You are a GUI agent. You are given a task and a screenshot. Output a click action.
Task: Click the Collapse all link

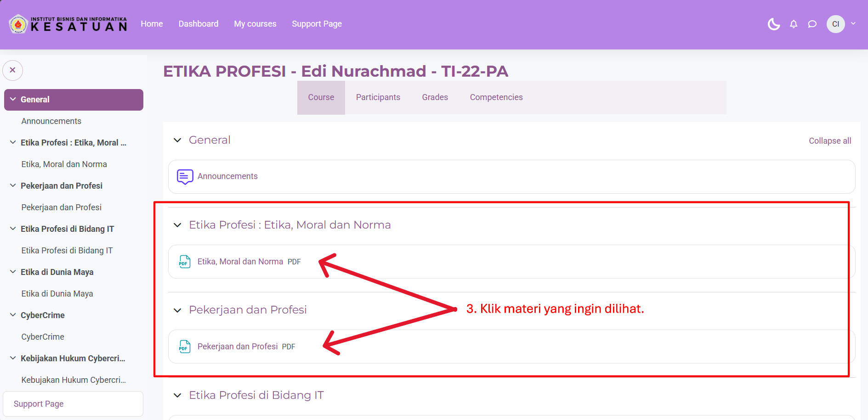pyautogui.click(x=829, y=141)
